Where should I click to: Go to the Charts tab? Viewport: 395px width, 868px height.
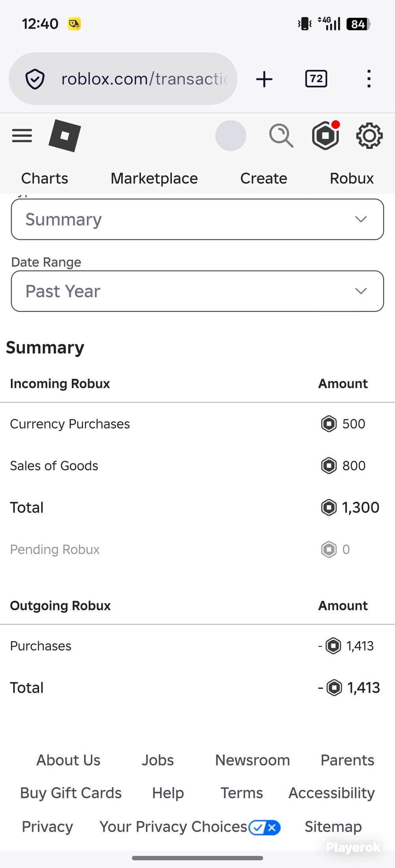coord(45,178)
